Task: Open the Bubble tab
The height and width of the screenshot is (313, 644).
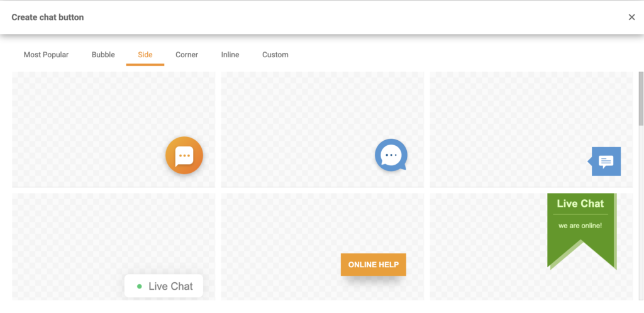Action: (x=103, y=55)
